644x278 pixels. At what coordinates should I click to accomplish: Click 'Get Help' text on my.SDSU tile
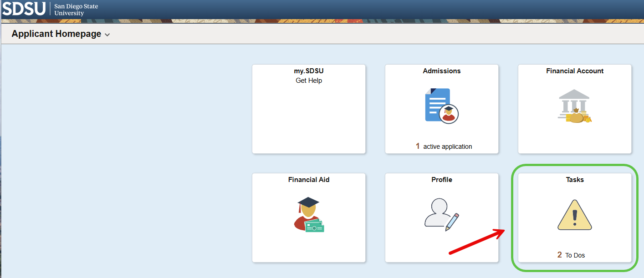pyautogui.click(x=309, y=81)
